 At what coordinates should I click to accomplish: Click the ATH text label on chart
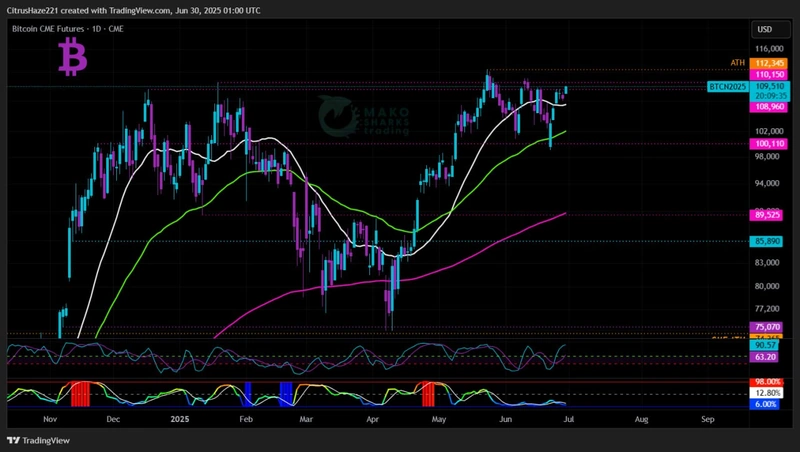coord(737,63)
